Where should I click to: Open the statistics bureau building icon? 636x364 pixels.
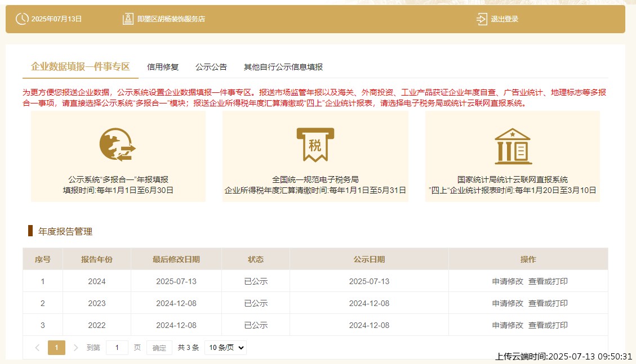point(513,146)
